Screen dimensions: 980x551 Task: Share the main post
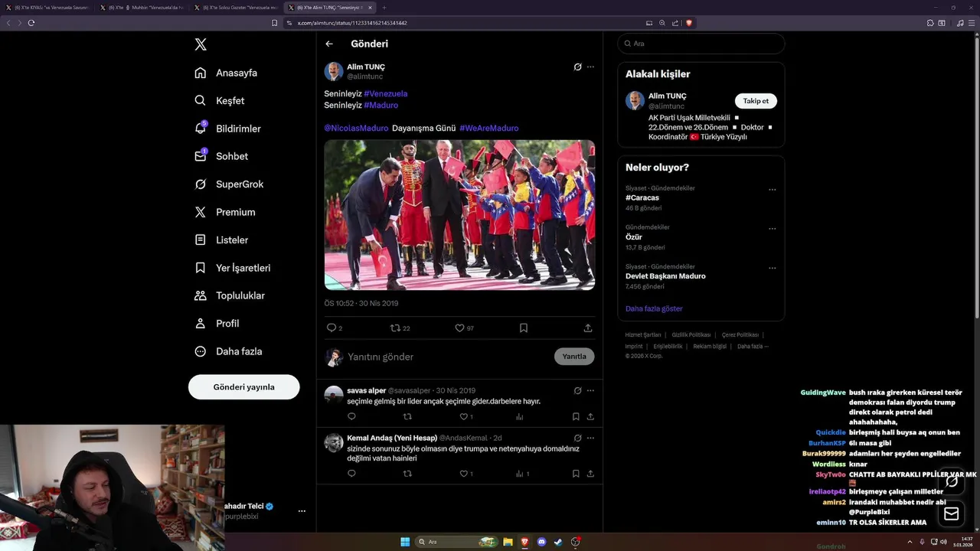[x=588, y=328]
